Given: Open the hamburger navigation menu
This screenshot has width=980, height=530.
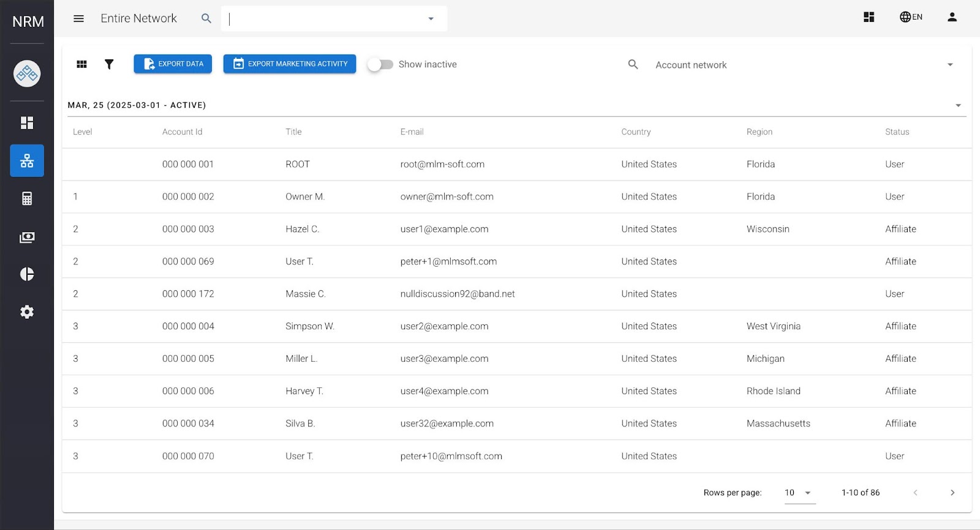Looking at the screenshot, I should pos(78,18).
